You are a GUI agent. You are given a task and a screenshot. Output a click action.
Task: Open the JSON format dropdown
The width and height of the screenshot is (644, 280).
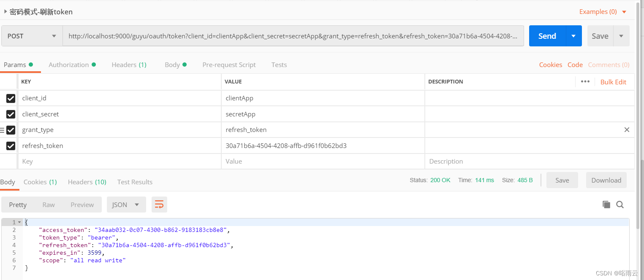click(x=126, y=205)
